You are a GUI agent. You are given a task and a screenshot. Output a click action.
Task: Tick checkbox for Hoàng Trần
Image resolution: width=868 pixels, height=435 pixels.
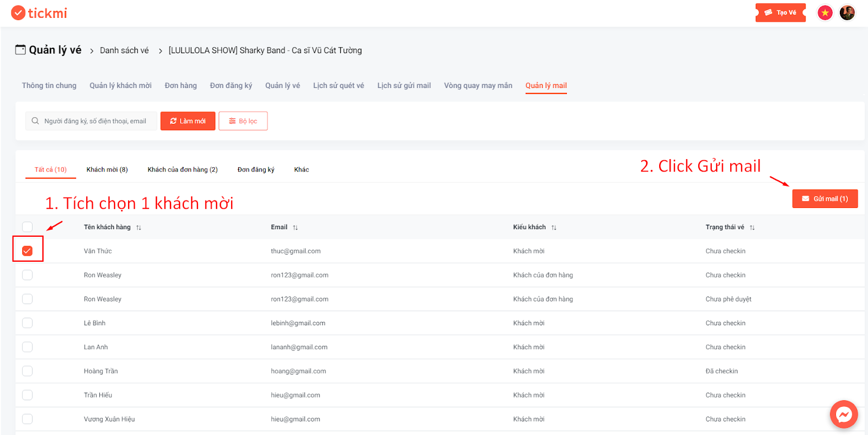(27, 371)
